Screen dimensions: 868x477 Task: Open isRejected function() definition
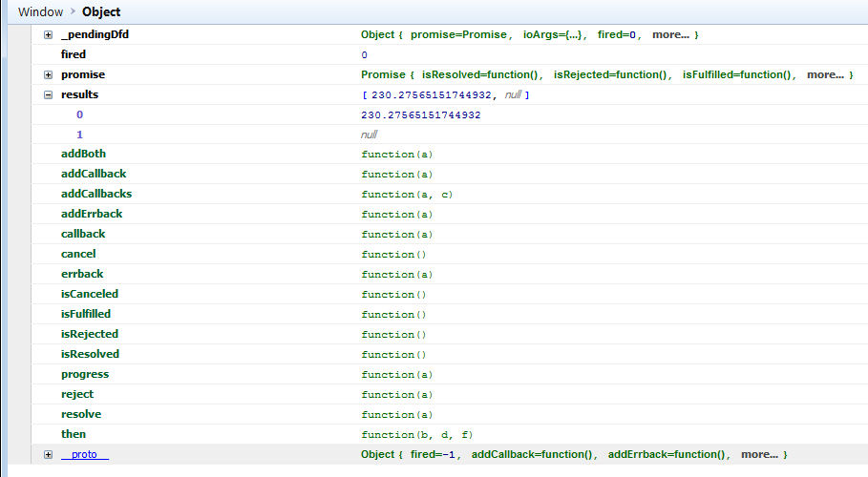[x=393, y=334]
